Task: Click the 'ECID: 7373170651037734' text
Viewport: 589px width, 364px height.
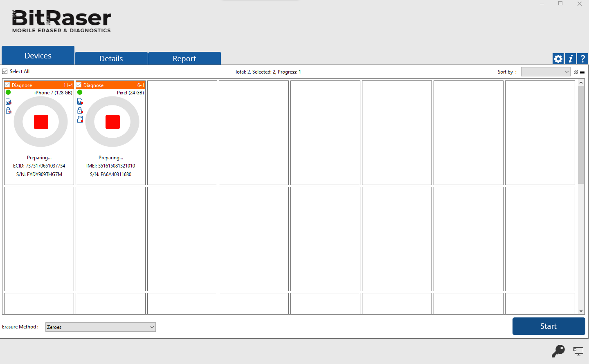Action: 39,166
